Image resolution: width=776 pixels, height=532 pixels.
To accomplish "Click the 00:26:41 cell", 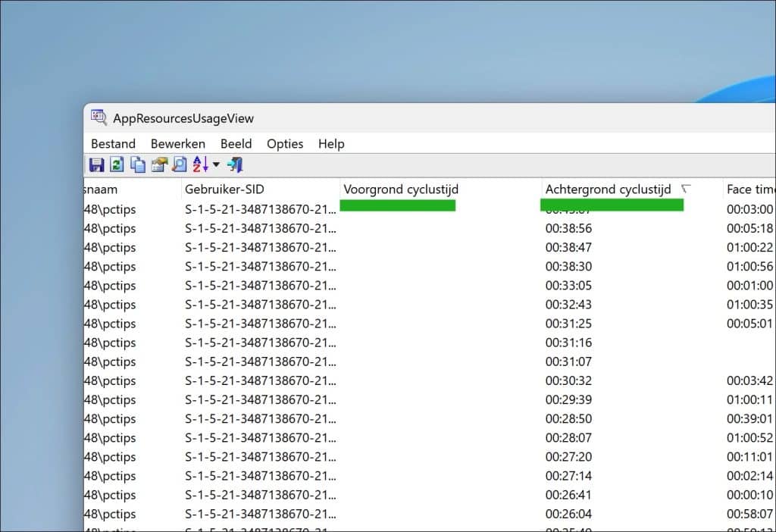I will [568, 495].
